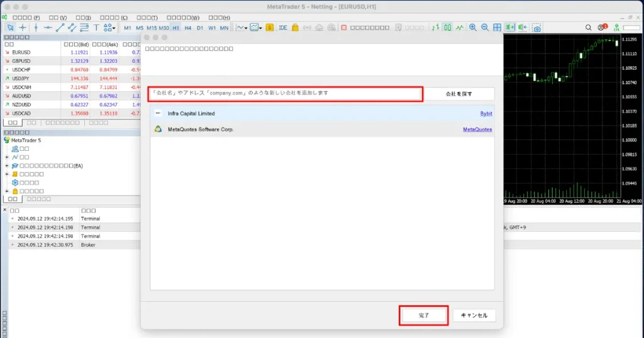Select MetaQuotes Software Corp. row

pyautogui.click(x=322, y=129)
